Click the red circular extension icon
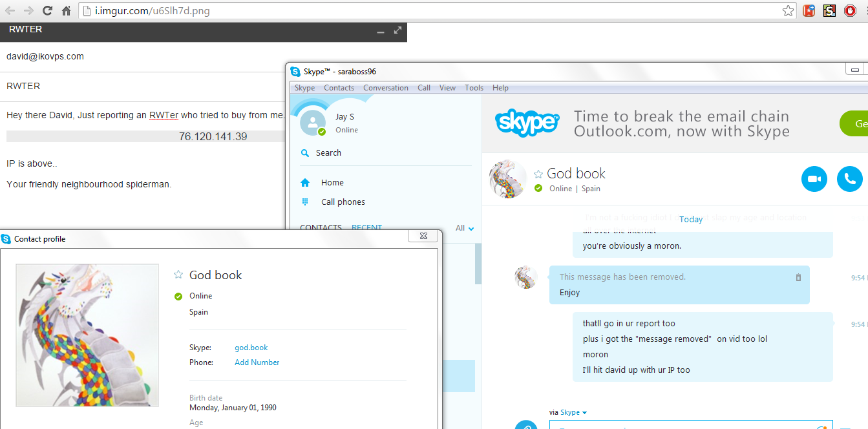This screenshot has height=429, width=868. pos(851,11)
